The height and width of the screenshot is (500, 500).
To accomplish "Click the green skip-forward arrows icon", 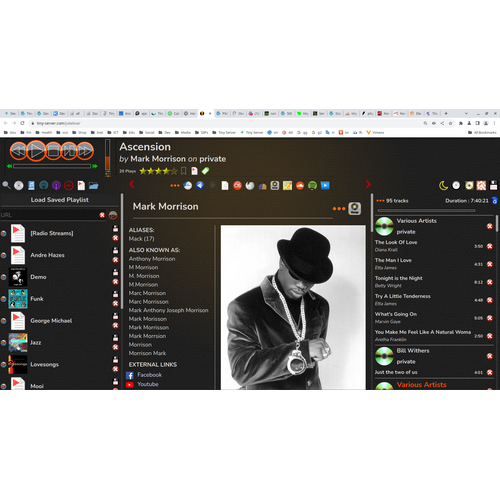I will point(95,166).
